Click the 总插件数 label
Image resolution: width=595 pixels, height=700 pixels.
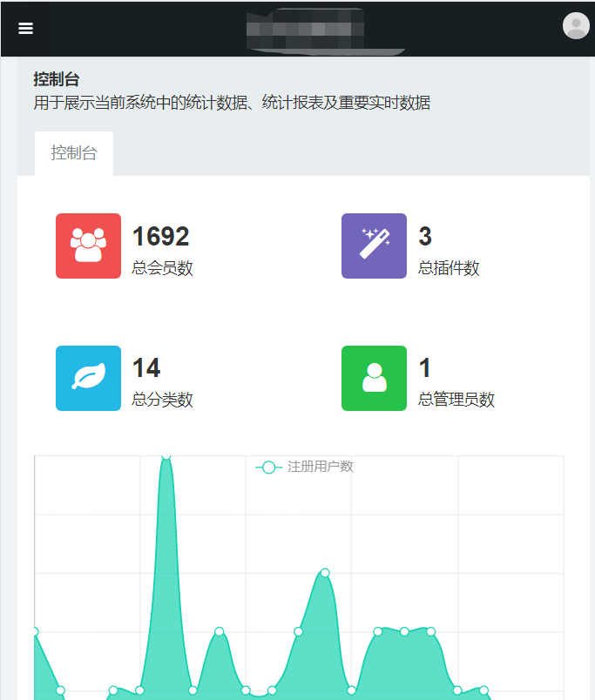[x=449, y=268]
